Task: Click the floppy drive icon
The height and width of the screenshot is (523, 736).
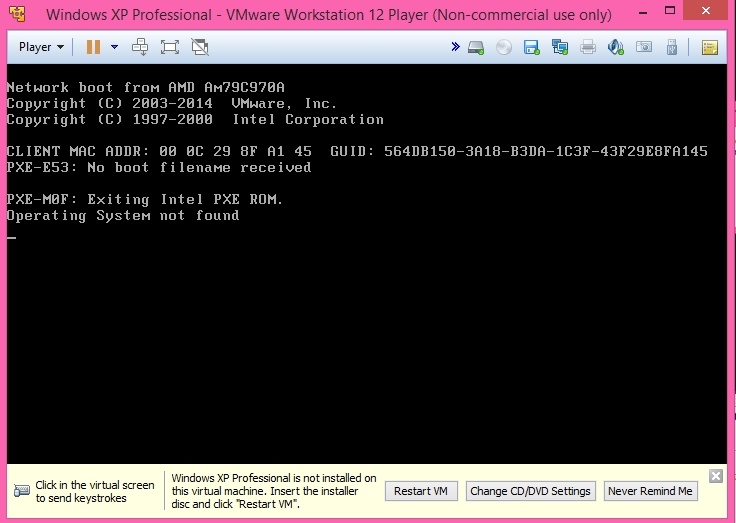Action: click(x=531, y=47)
